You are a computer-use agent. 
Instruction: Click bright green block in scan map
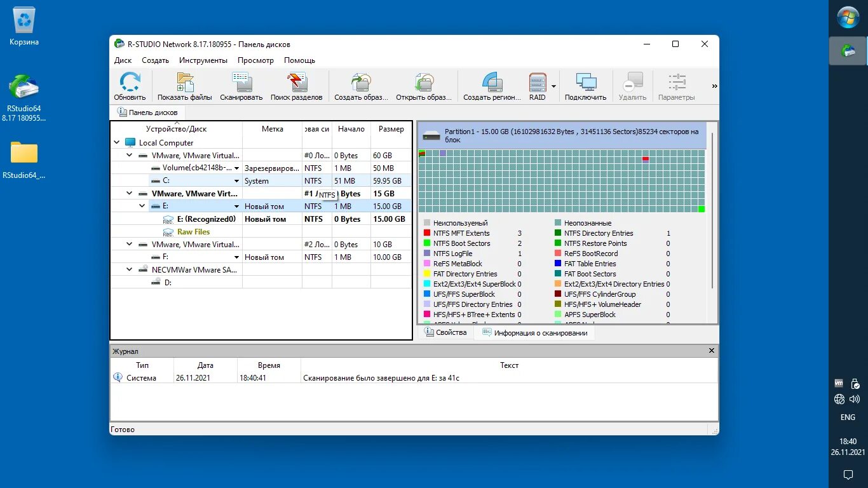click(x=702, y=209)
